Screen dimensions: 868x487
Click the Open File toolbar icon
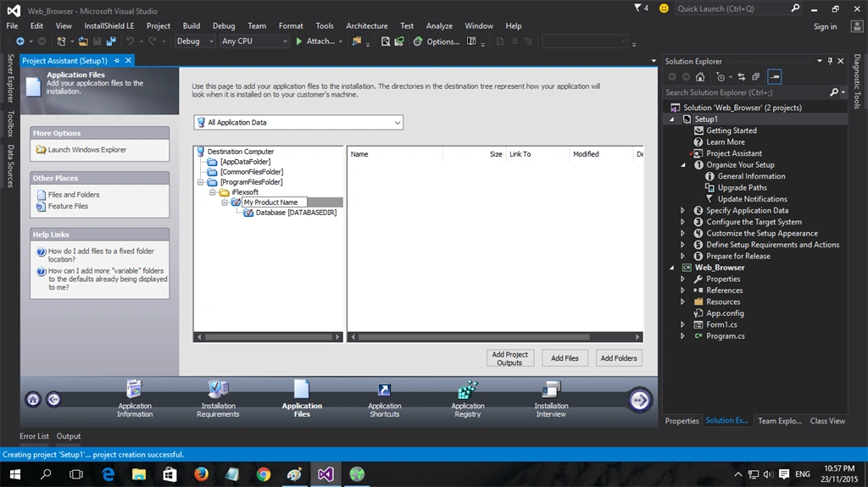pos(83,41)
